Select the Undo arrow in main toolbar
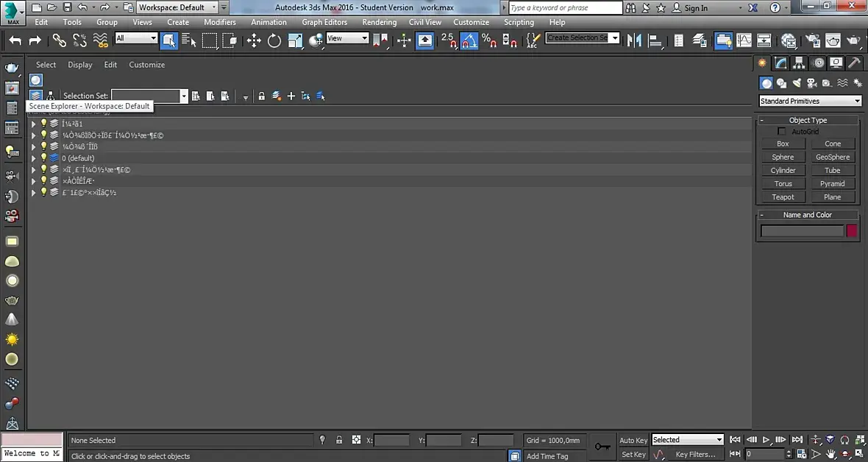This screenshot has height=462, width=868. click(15, 40)
